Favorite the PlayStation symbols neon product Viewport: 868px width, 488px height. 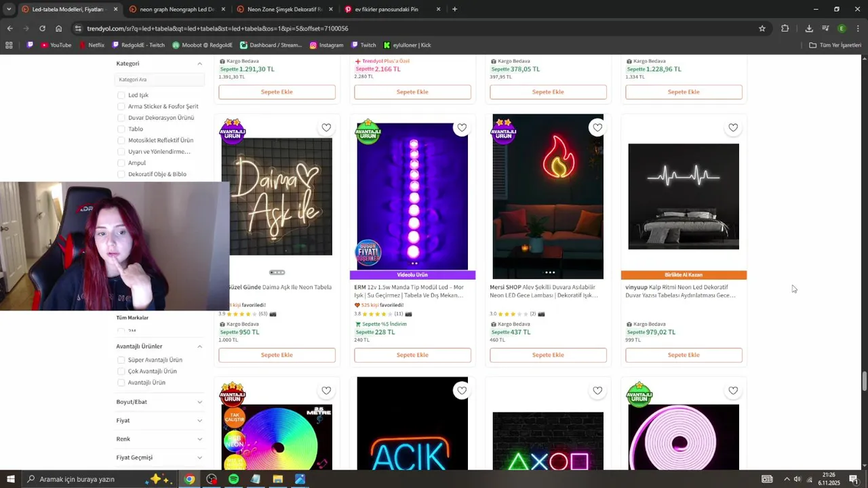[597, 390]
